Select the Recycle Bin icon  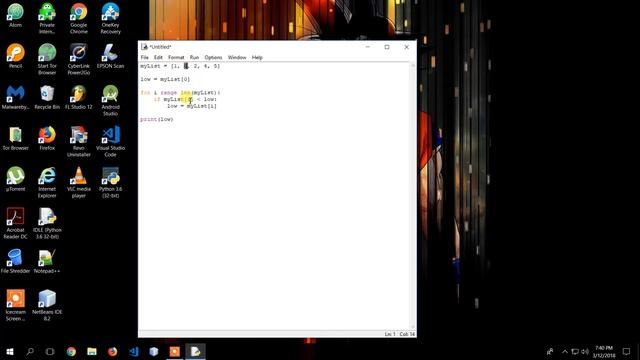pos(47,97)
